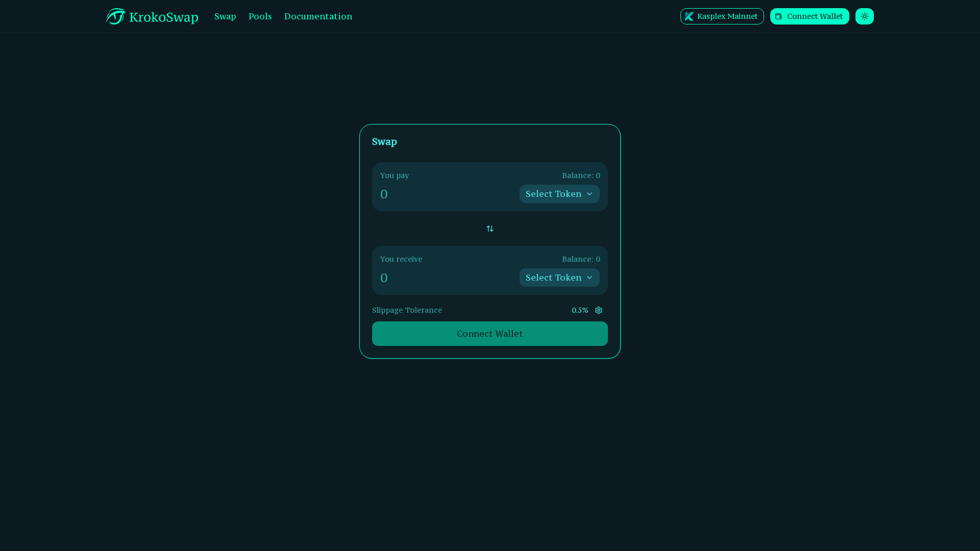Click Connect Wallet in the header
Image resolution: width=980 pixels, height=551 pixels.
(x=810, y=16)
